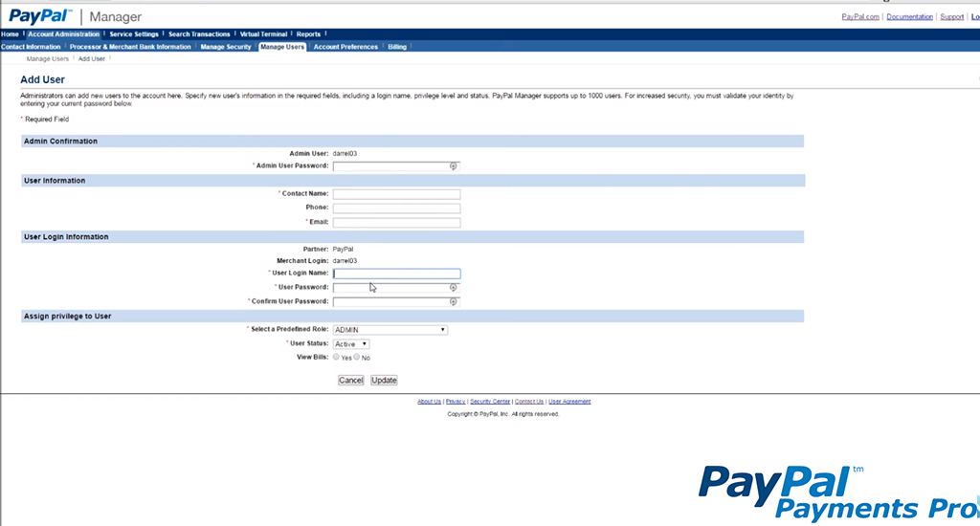The image size is (980, 526).
Task: Click the Add User page heading
Action: [x=42, y=80]
